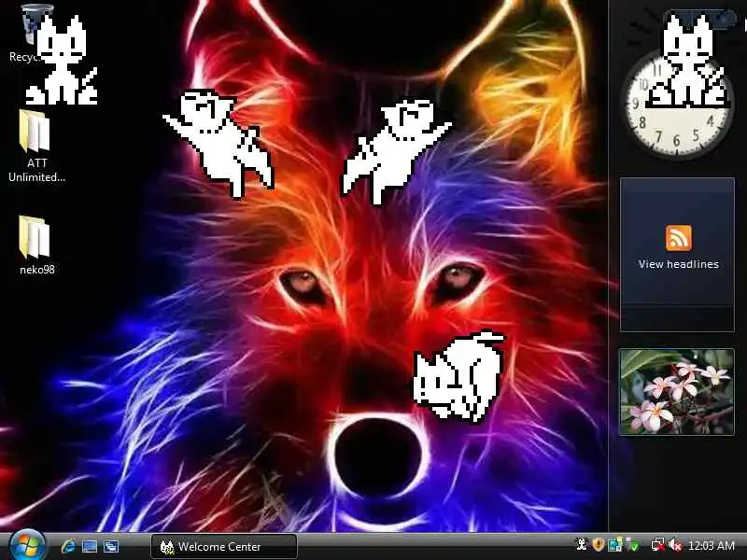Screen dimensions: 747x560
Task: Click the Windows Sidebar tray icon
Action: pyautogui.click(x=615, y=544)
